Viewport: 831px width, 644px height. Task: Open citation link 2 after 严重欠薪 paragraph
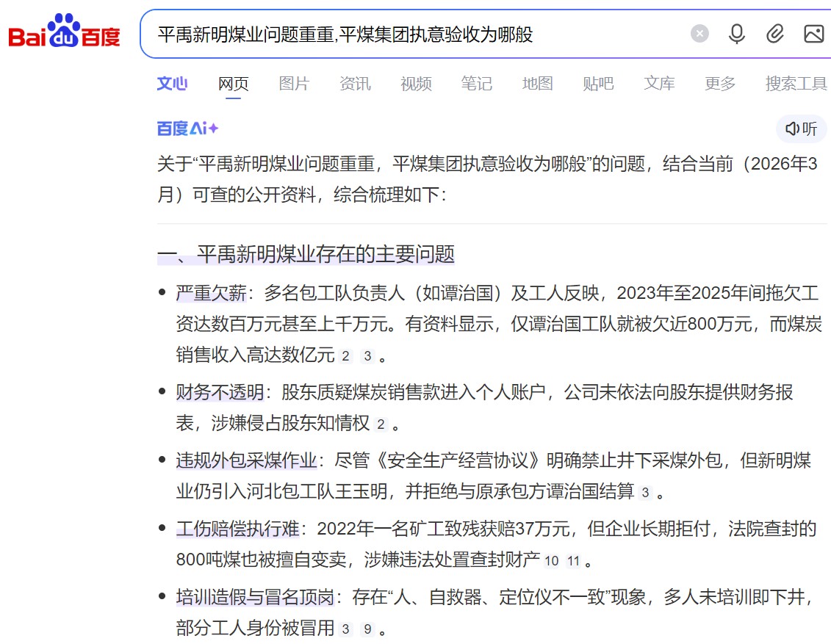pyautogui.click(x=344, y=356)
